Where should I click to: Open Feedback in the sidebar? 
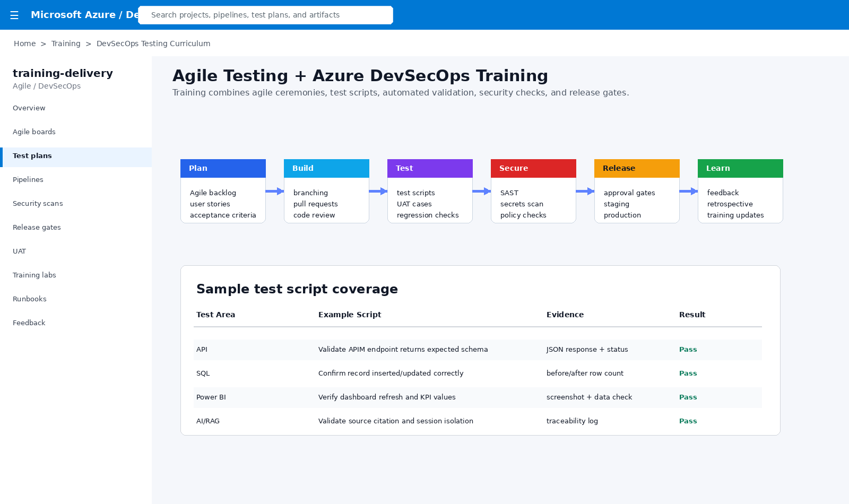pos(76,323)
